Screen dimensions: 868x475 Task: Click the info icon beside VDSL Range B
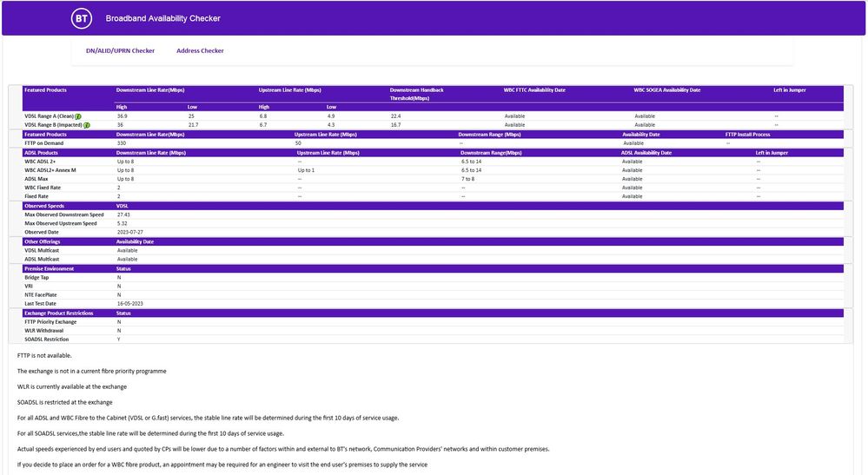(87, 125)
